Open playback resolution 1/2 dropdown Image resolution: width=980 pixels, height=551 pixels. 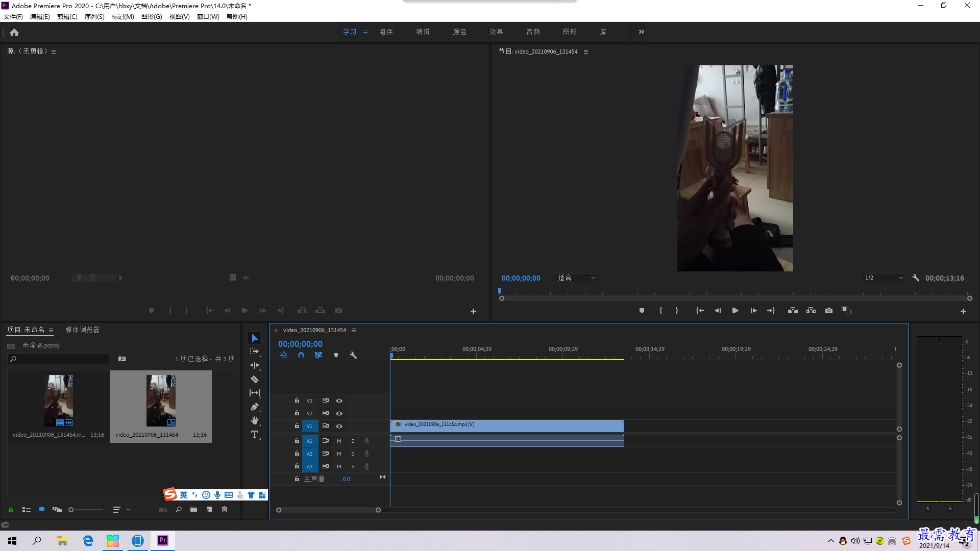click(884, 278)
